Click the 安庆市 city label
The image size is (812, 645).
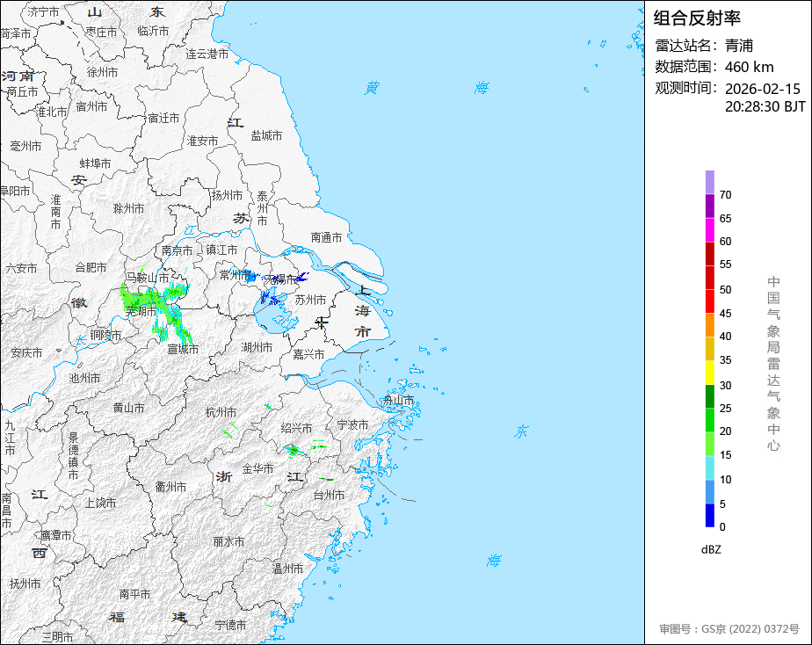[26, 352]
